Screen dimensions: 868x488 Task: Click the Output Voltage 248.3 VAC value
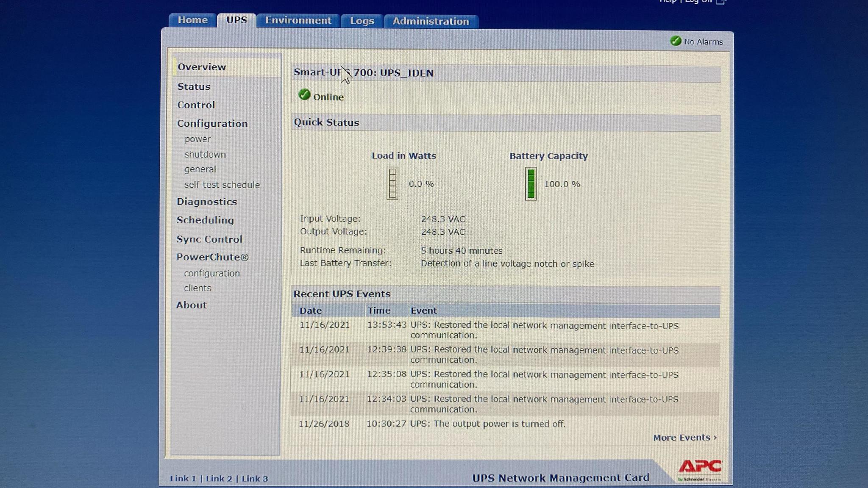point(443,232)
